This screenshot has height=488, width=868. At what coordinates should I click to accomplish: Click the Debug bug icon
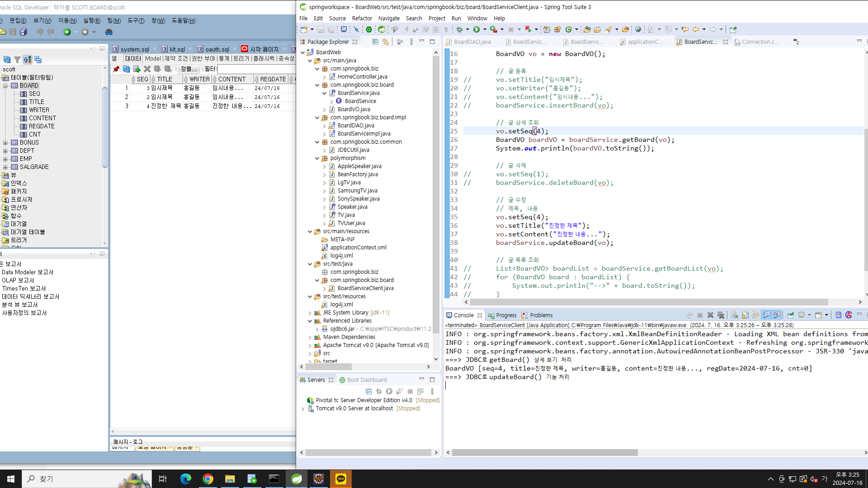(459, 29)
